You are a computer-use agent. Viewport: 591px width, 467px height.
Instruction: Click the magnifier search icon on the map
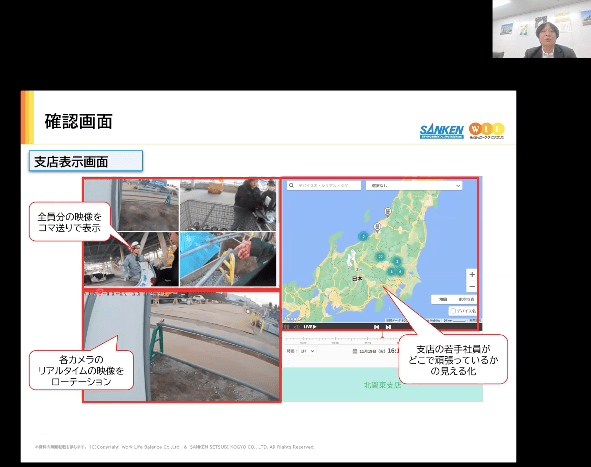(291, 185)
